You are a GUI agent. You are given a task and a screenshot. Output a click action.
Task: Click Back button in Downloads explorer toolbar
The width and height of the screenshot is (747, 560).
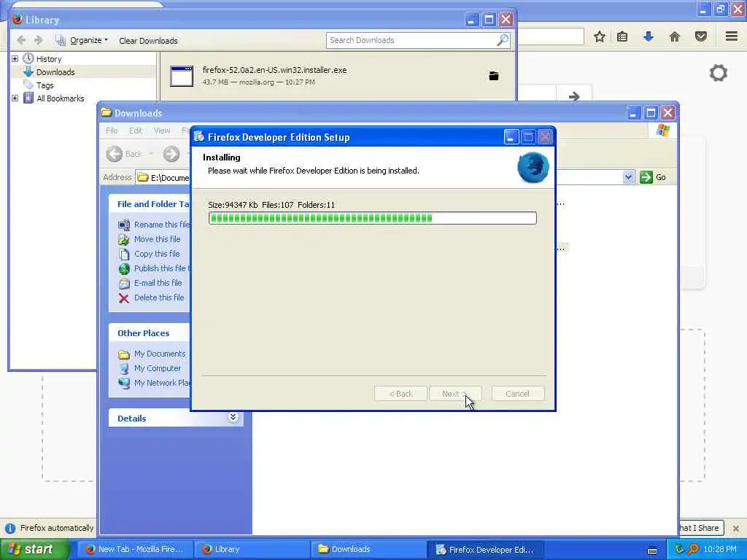[x=124, y=154]
